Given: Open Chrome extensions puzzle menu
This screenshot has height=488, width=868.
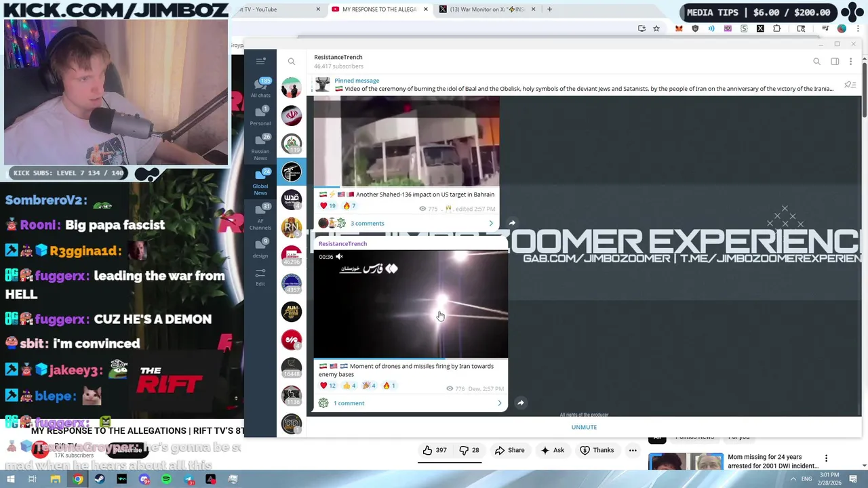Looking at the screenshot, I should (776, 28).
